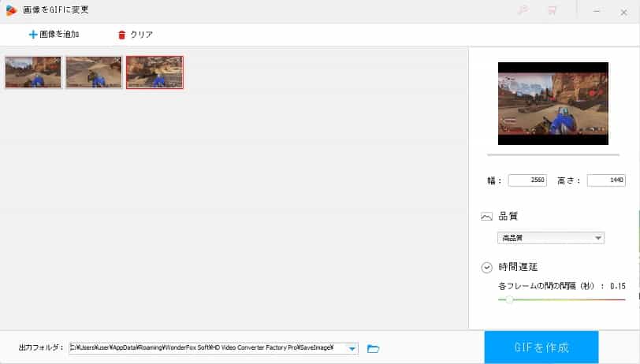
Task: Click the 0.15 interval value text
Action: [x=618, y=286]
